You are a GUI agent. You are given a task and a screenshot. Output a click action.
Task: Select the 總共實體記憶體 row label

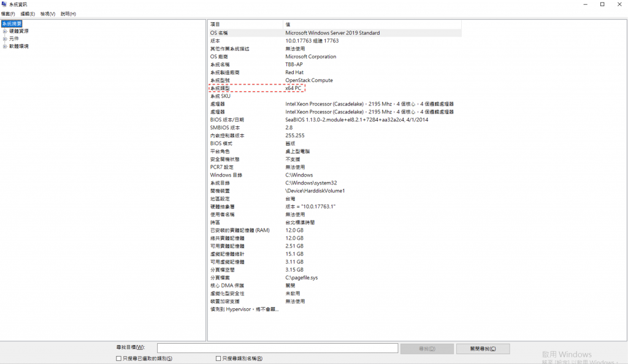click(x=227, y=238)
